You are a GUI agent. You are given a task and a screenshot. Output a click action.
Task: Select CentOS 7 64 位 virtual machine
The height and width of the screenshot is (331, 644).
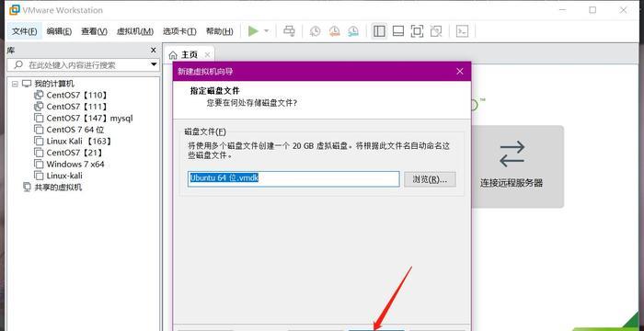click(75, 130)
